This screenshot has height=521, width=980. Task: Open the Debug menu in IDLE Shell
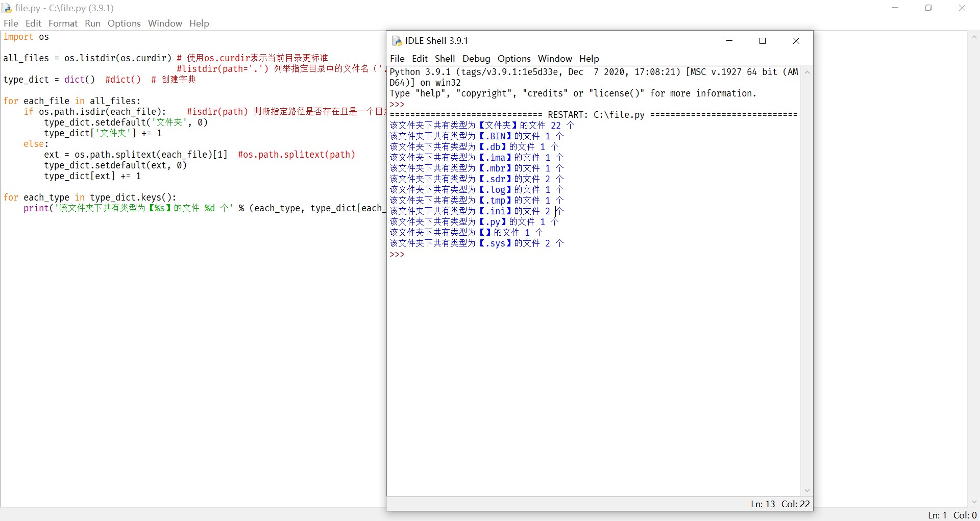pos(476,59)
